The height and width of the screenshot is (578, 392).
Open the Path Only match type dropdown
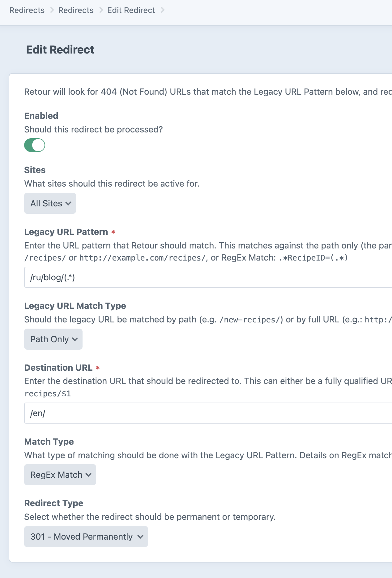pyautogui.click(x=53, y=339)
